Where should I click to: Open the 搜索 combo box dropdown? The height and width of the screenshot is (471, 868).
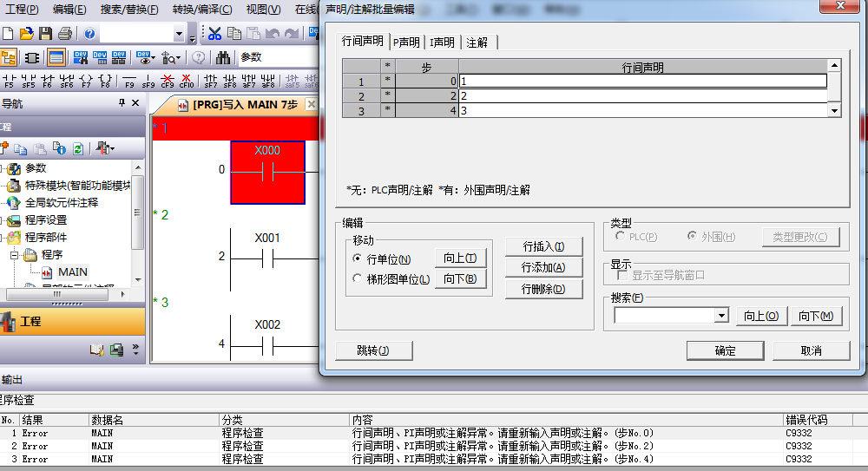click(721, 316)
